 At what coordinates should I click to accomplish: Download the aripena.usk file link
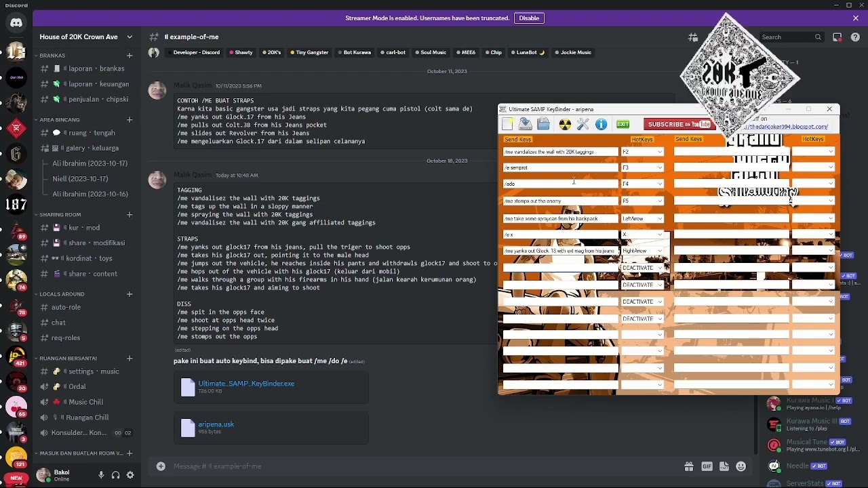point(216,424)
